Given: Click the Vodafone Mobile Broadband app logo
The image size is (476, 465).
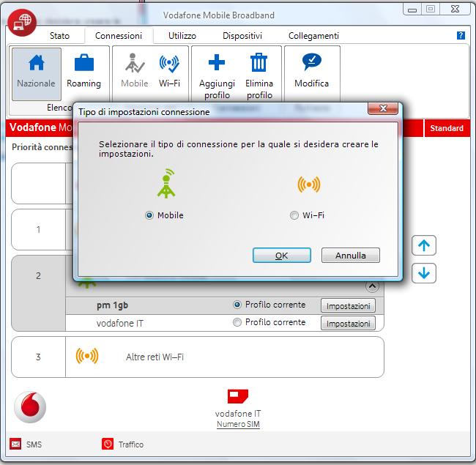Looking at the screenshot, I should (22, 23).
